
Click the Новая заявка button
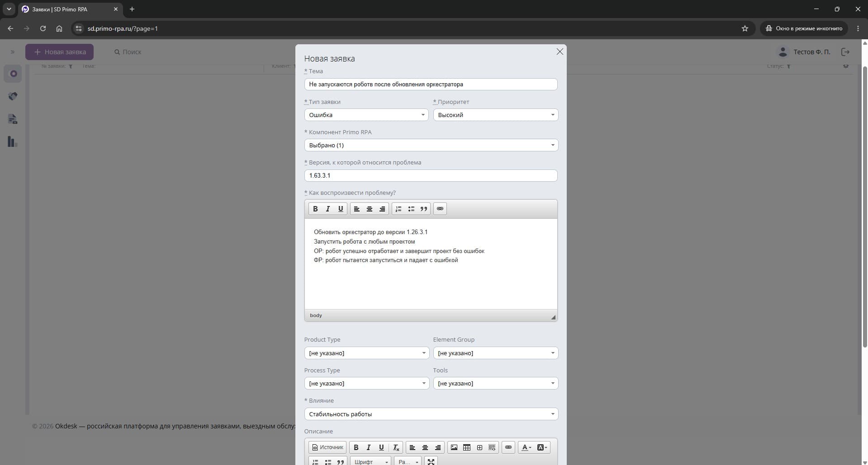(59, 52)
